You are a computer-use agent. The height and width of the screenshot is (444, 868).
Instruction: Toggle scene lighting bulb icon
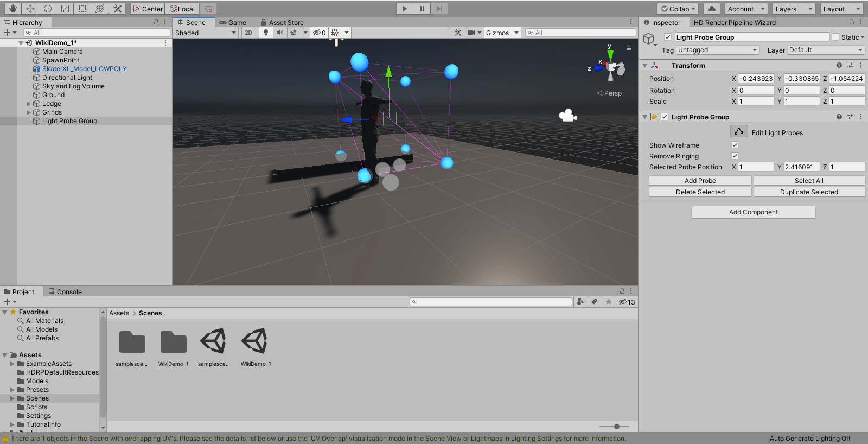[x=265, y=33]
